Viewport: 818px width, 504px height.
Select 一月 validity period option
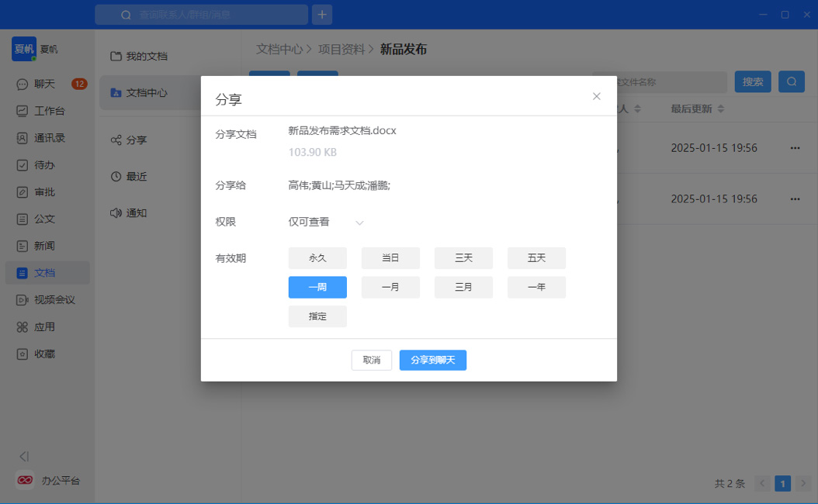point(390,288)
